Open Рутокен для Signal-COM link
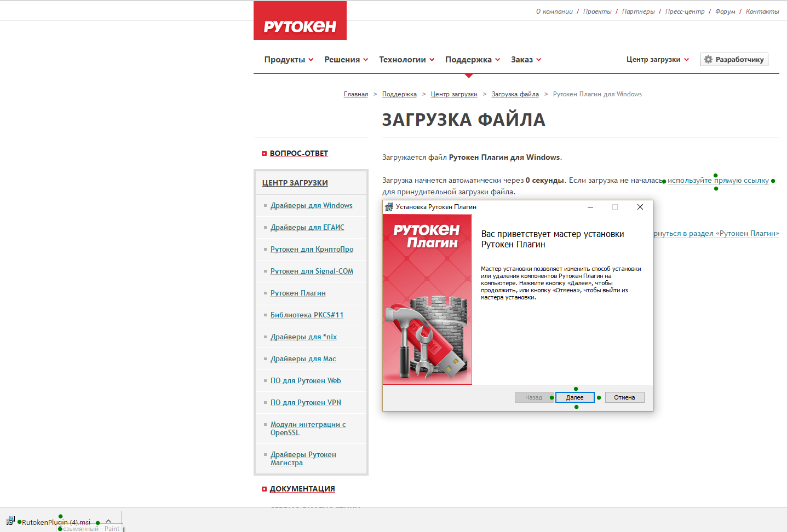The height and width of the screenshot is (532, 787). coord(312,271)
